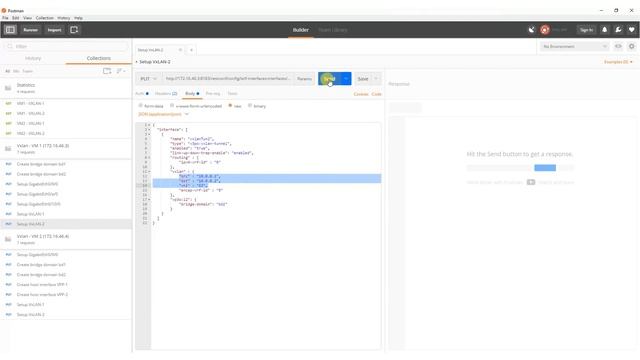Click the new collection folder icon
Screen dimensions: 640x360
[x=107, y=71]
